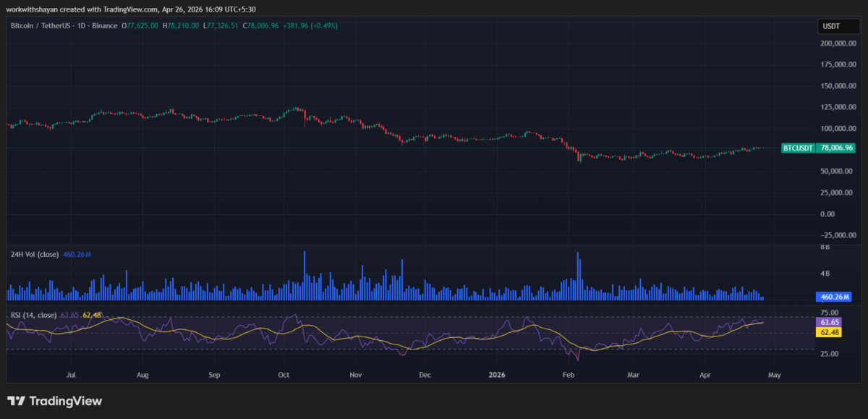Viewport: 868px width, 419px height.
Task: Click the BTCUSDT symbol price tag
Action: coord(798,148)
